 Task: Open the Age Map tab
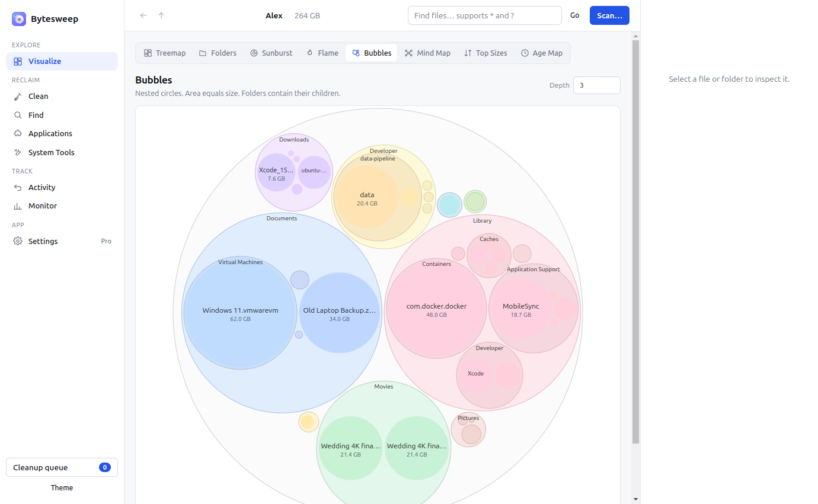pos(542,53)
